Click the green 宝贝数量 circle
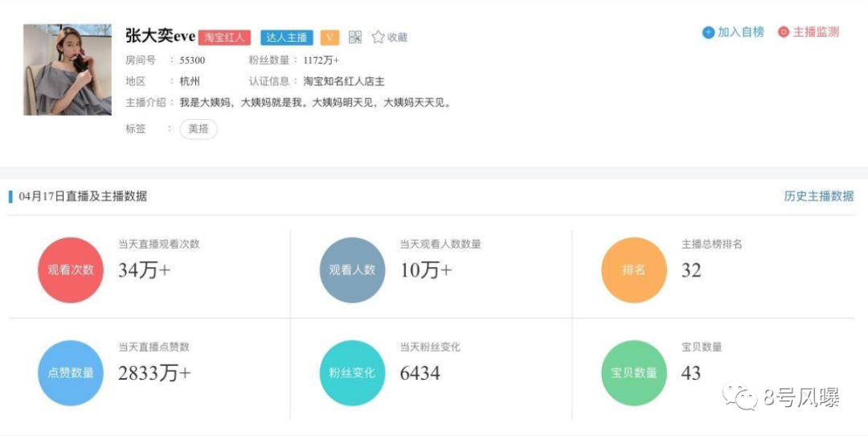 click(634, 372)
